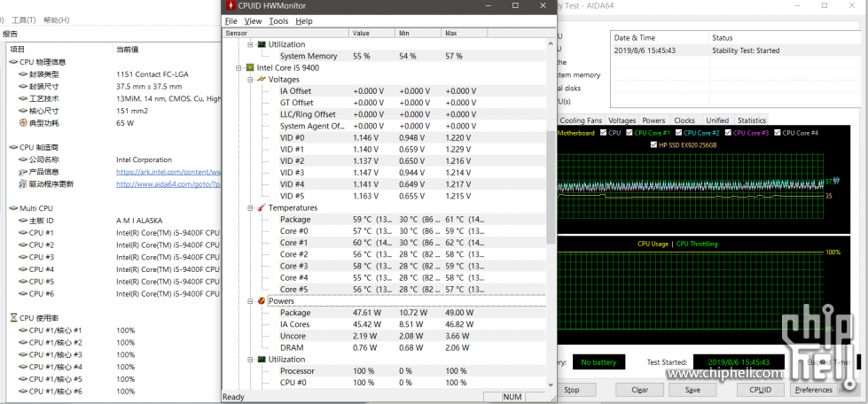The image size is (868, 404).
Task: Collapse the Intel Core i5 9400 tree node
Action: 239,68
